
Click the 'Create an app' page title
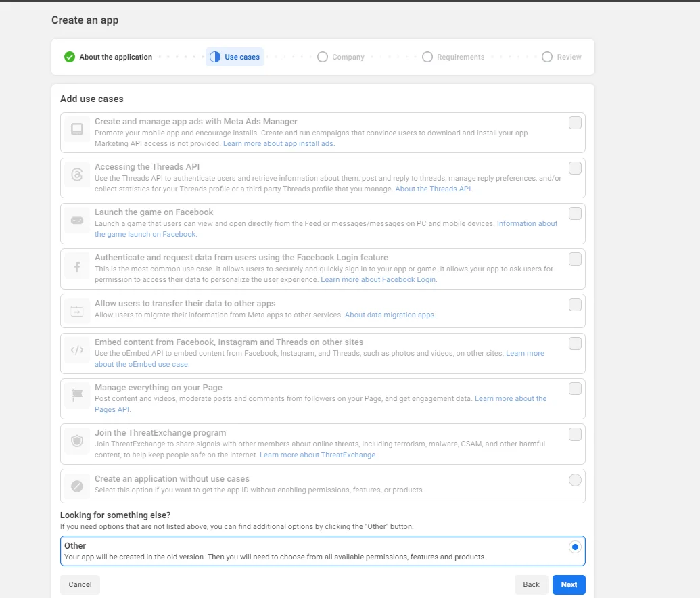[x=85, y=20]
